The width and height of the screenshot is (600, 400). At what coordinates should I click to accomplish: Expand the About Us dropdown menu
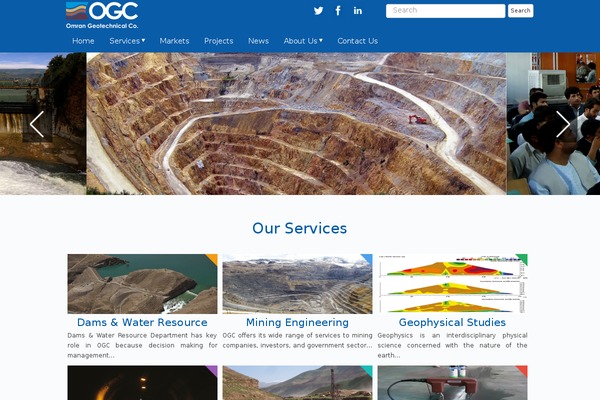tap(303, 41)
